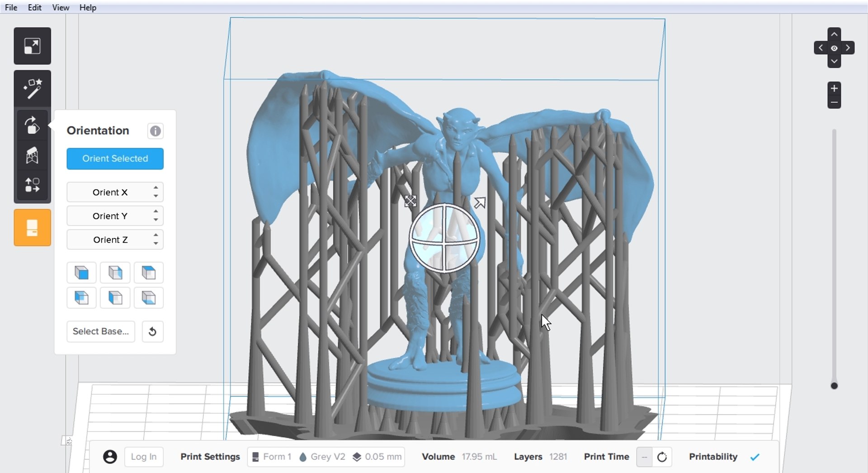
Task: Open the Supports tool icon
Action: pyautogui.click(x=32, y=155)
